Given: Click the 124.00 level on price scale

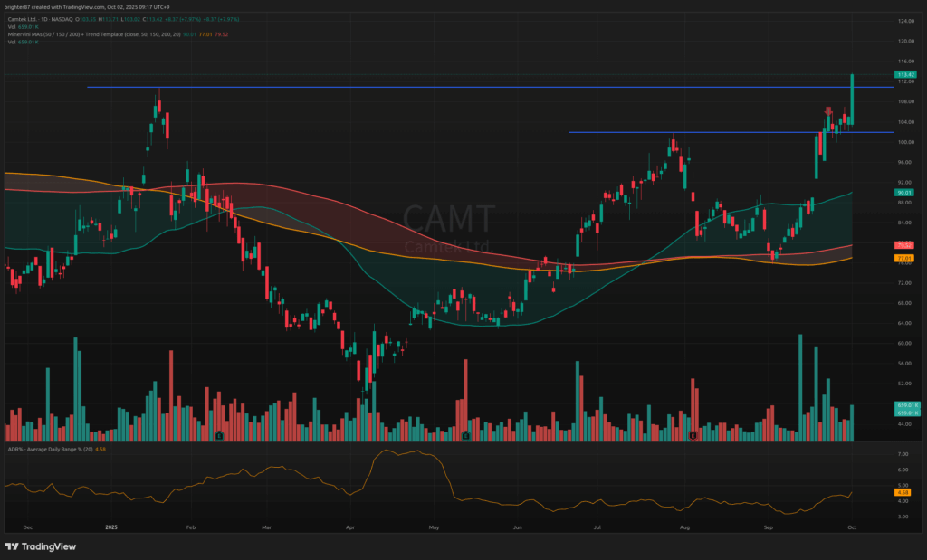Looking at the screenshot, I should point(905,21).
